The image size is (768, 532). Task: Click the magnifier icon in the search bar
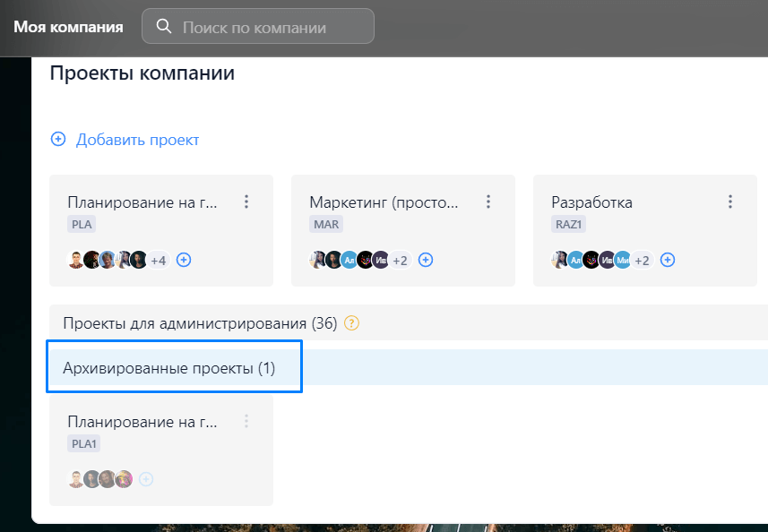163,26
